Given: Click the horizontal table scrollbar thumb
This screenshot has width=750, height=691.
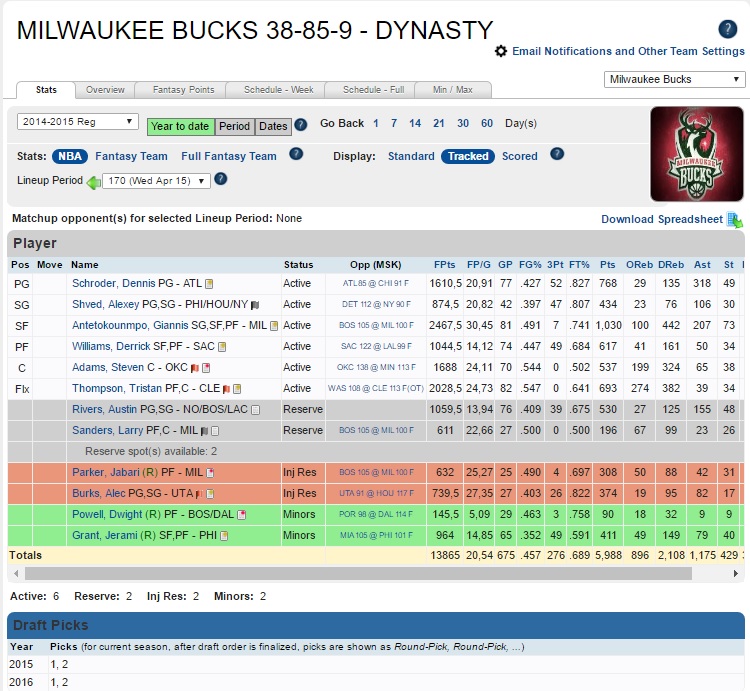Looking at the screenshot, I should click(358, 573).
